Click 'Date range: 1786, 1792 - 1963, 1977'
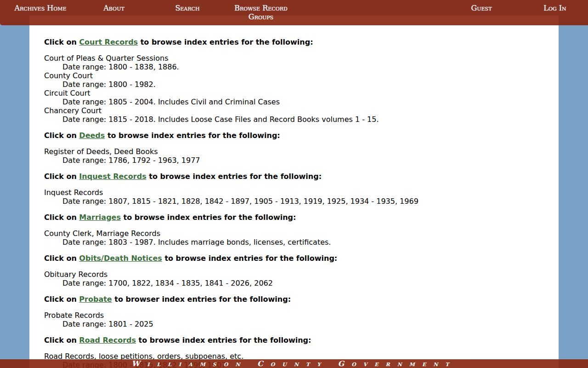The height and width of the screenshot is (368, 588). pyautogui.click(x=131, y=160)
